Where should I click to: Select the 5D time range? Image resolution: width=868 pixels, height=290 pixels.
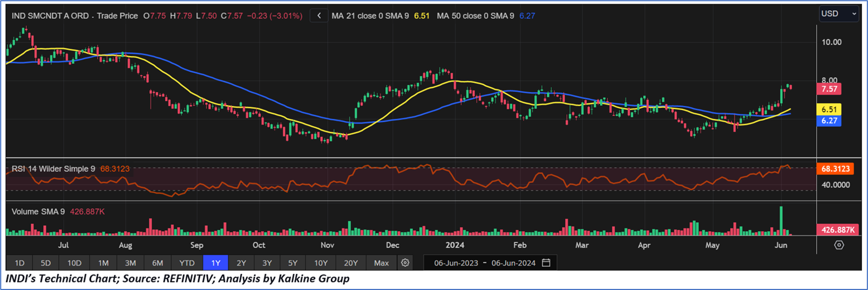pyautogui.click(x=46, y=263)
